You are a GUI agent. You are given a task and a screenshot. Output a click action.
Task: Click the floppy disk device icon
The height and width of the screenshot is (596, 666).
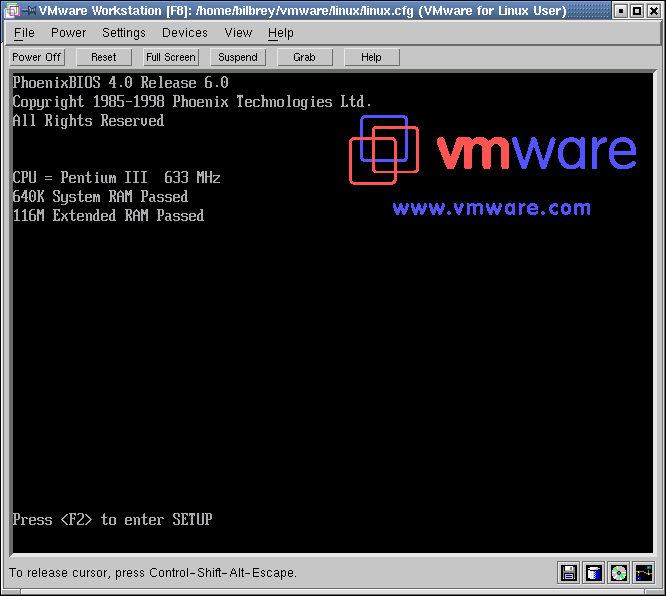pyautogui.click(x=569, y=573)
